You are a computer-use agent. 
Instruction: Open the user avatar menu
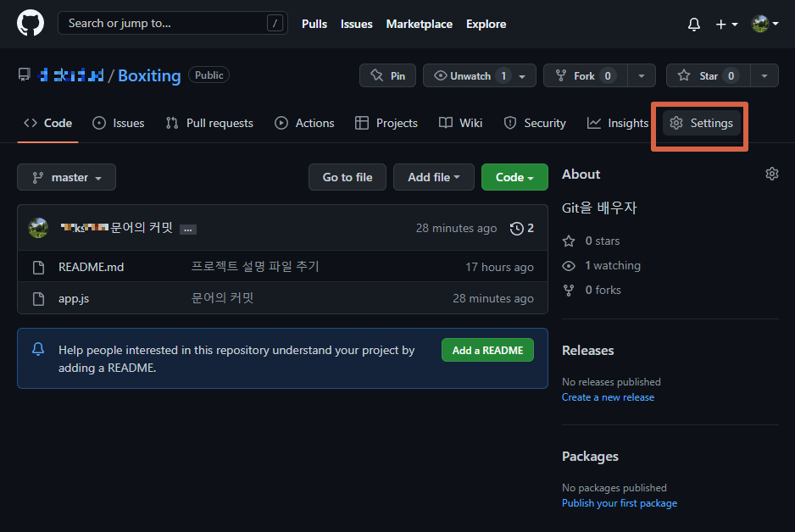[x=764, y=24]
